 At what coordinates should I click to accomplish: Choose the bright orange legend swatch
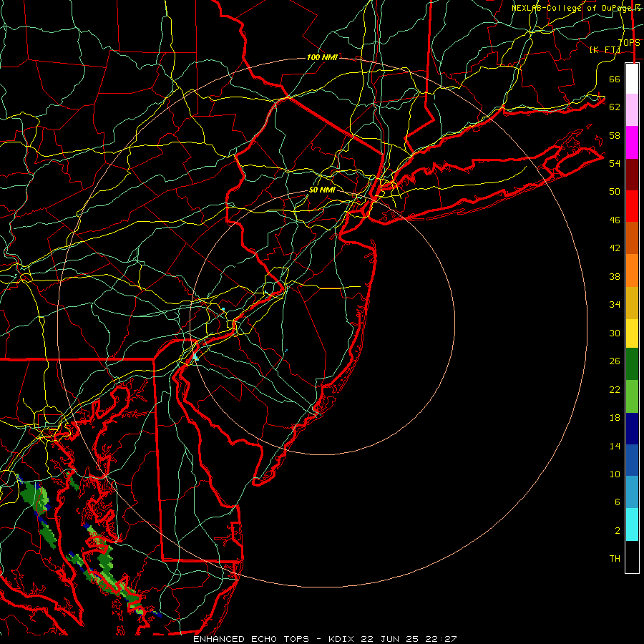pyautogui.click(x=632, y=270)
